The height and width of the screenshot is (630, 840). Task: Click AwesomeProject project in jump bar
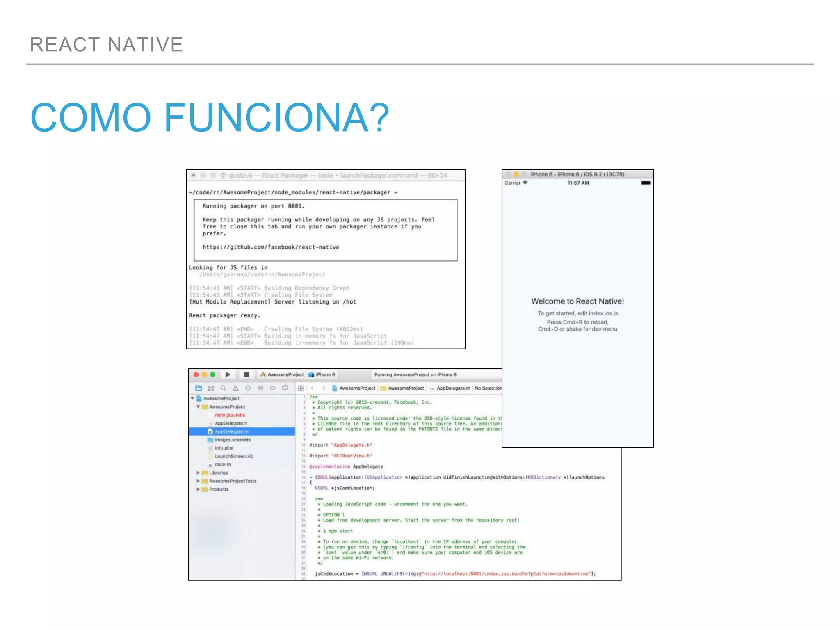pos(354,388)
